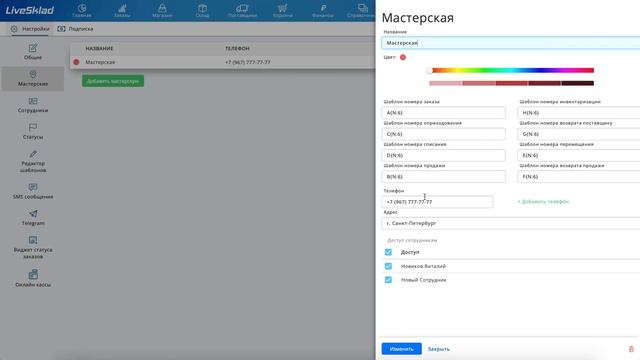Toggle the Новый Сотрудник checkbox

coord(388,280)
